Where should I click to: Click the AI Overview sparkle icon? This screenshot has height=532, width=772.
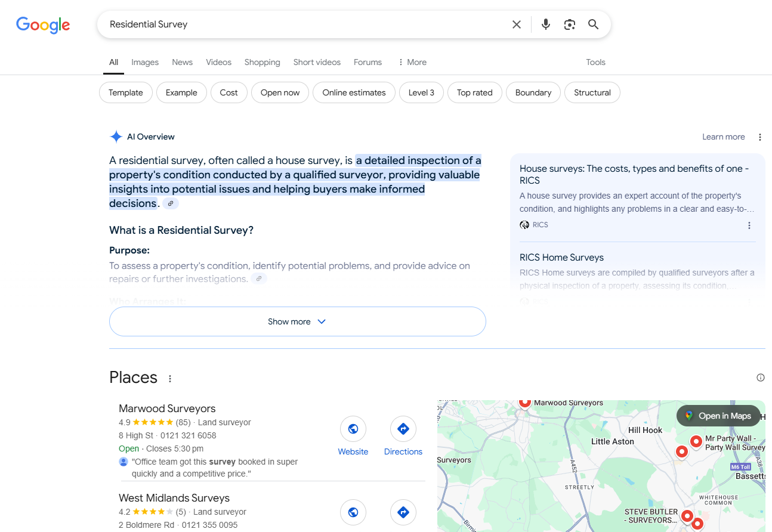[x=116, y=137]
